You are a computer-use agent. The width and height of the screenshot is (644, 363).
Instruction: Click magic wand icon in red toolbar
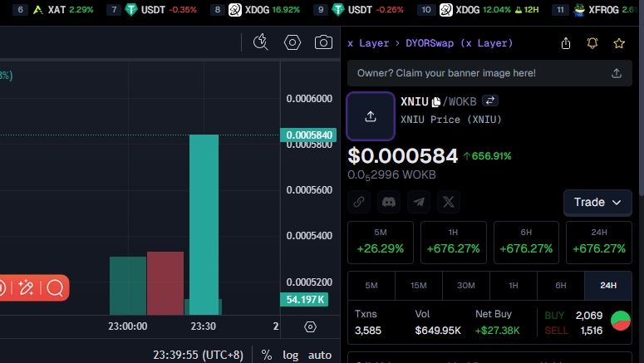(26, 288)
